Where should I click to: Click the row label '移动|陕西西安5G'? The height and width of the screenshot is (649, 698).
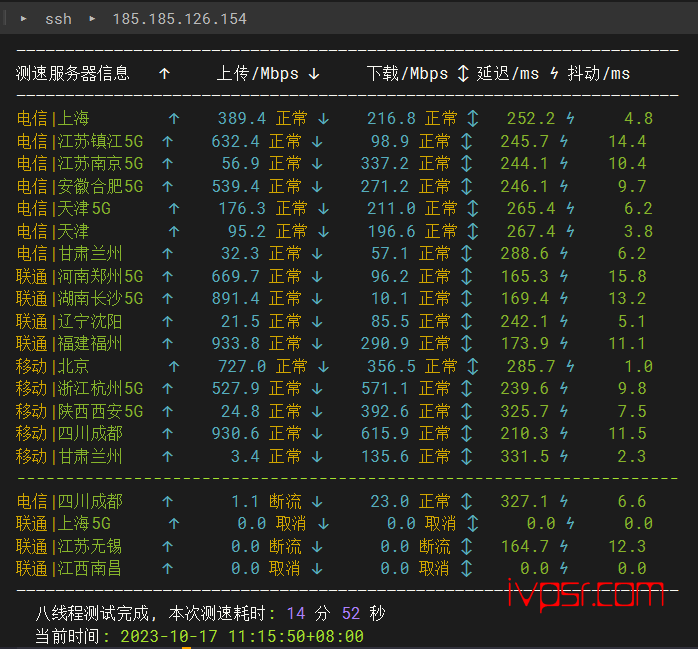tap(80, 411)
